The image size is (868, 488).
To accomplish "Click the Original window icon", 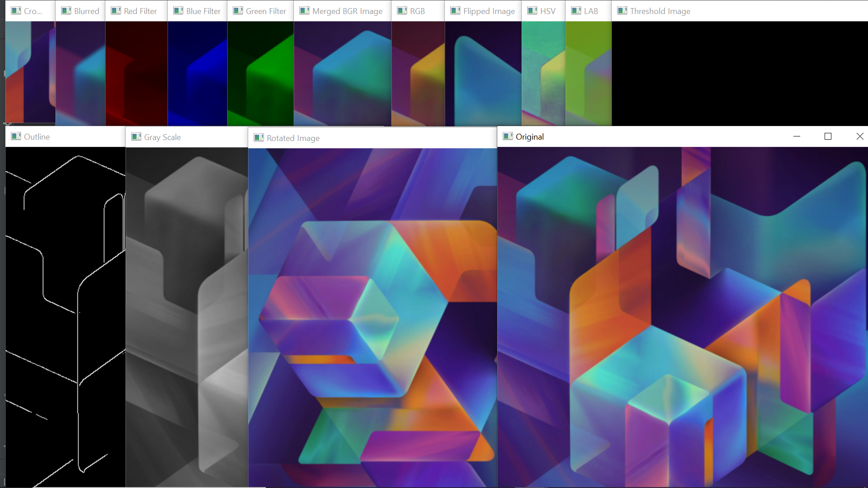I will pyautogui.click(x=508, y=136).
